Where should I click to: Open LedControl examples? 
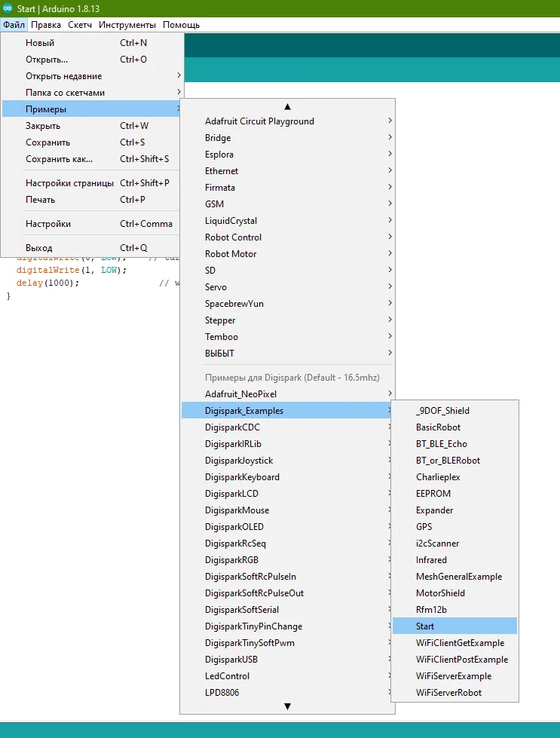[287, 676]
